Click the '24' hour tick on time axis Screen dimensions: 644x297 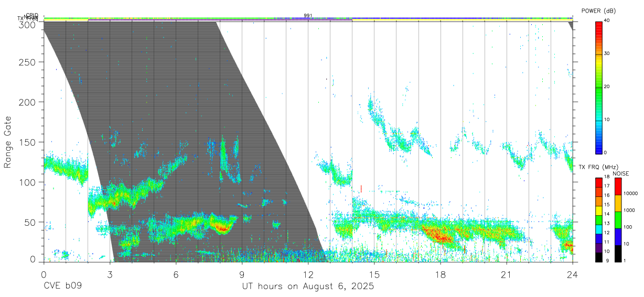[x=572, y=274]
